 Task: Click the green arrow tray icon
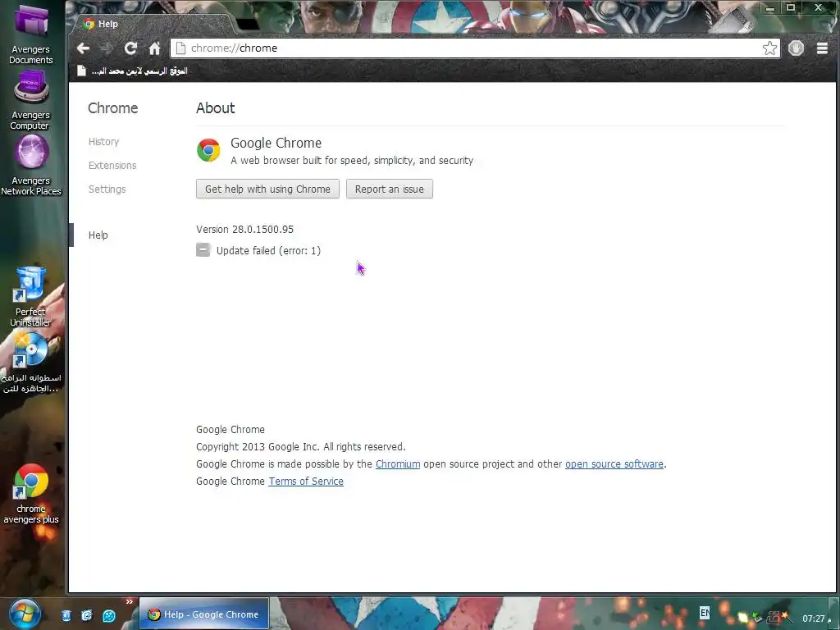coord(756,618)
